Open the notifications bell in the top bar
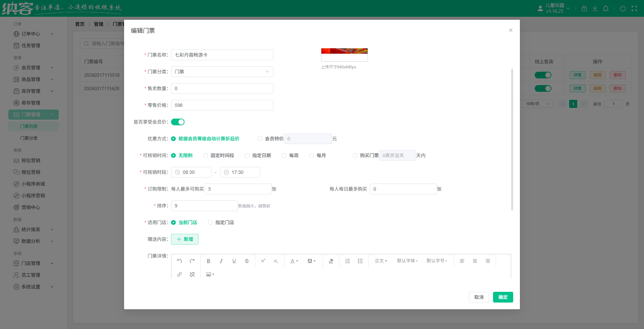This screenshot has width=644, height=329. pyautogui.click(x=606, y=8)
